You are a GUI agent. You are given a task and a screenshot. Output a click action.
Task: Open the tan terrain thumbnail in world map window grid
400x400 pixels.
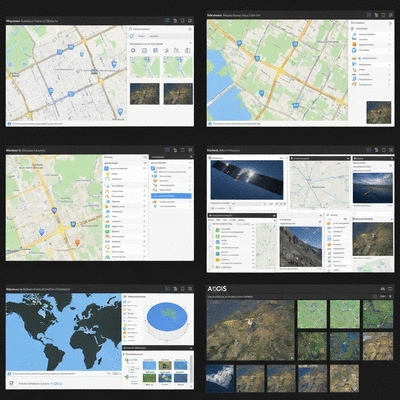165,365
